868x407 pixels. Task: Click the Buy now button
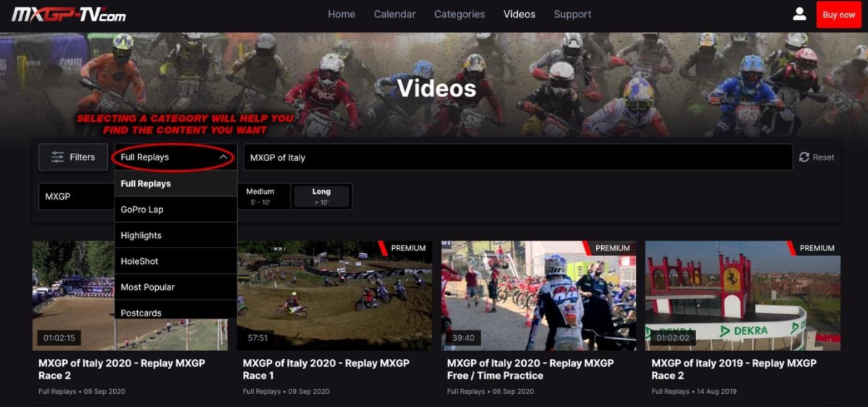pos(838,15)
